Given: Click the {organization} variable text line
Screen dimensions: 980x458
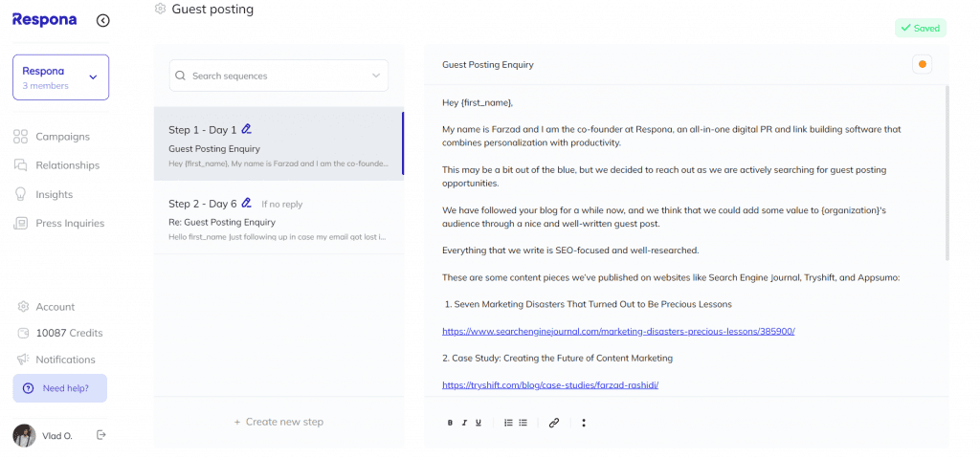Looking at the screenshot, I should [x=664, y=217].
